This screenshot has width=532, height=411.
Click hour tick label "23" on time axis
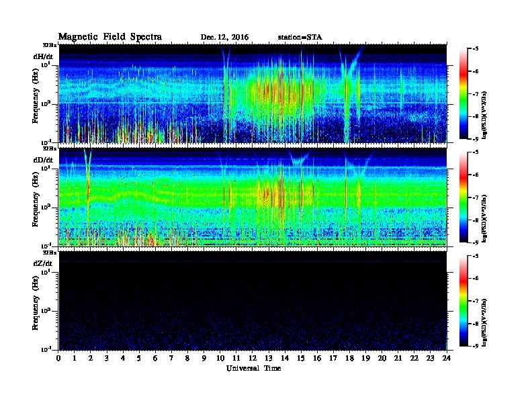coord(430,358)
